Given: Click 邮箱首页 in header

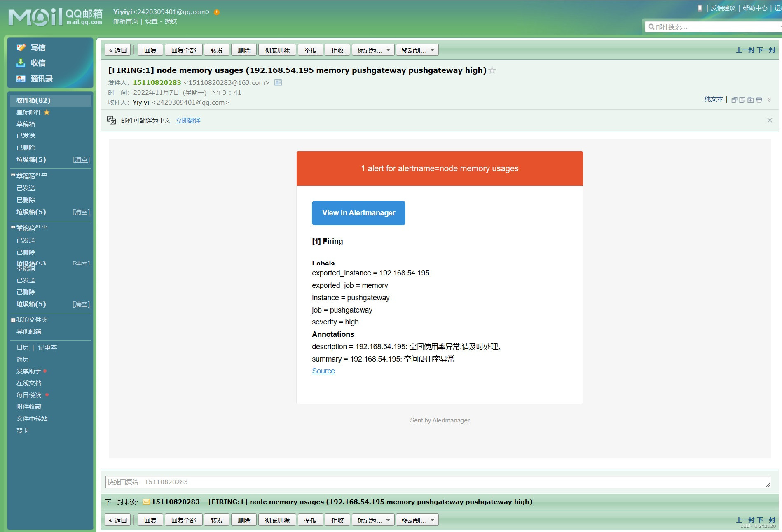Looking at the screenshot, I should (126, 21).
